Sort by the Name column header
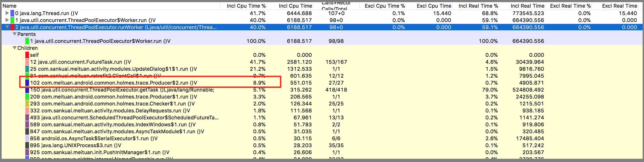Screen dimensions: 644x162 (x=10, y=6)
